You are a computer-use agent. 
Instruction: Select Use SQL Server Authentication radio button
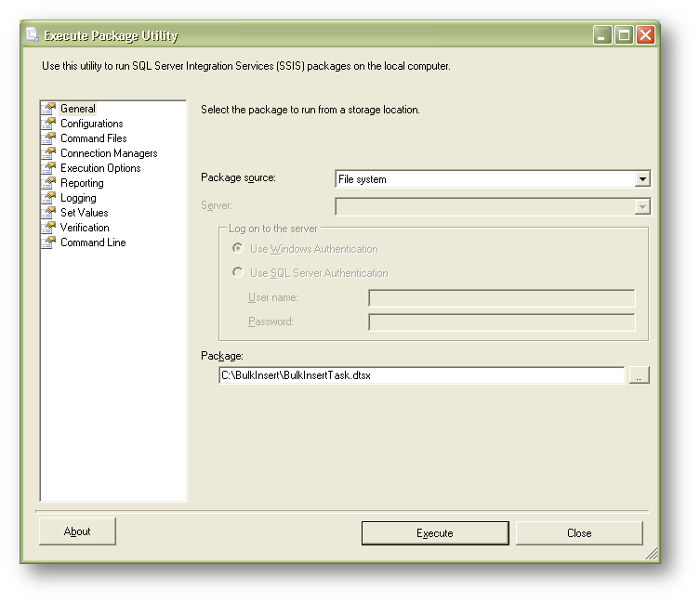coord(238,273)
